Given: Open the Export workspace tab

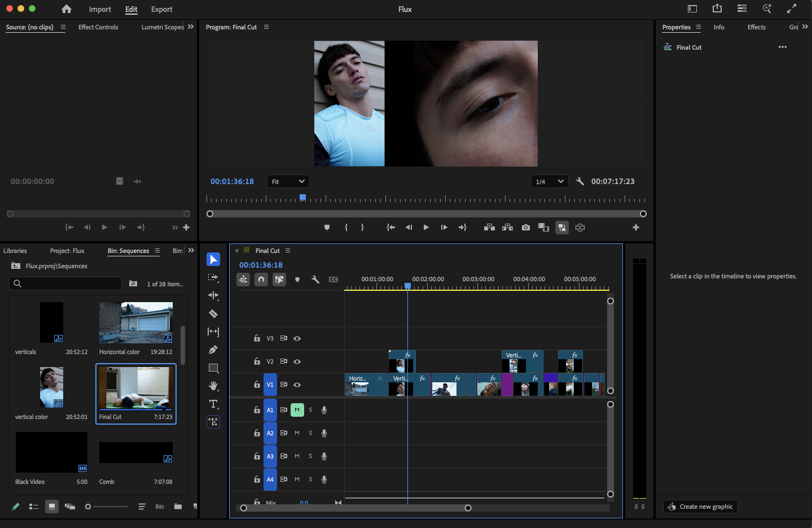Looking at the screenshot, I should [162, 9].
